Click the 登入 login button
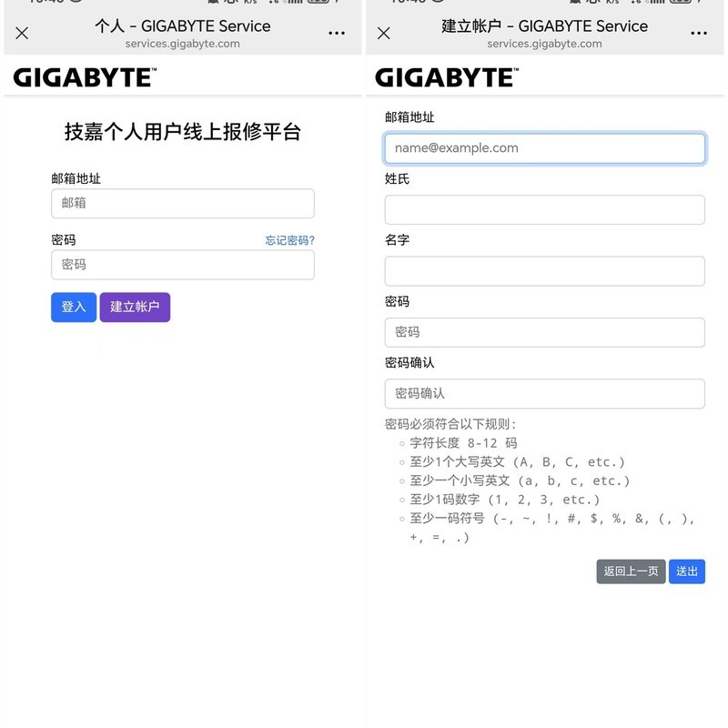 pyautogui.click(x=73, y=308)
